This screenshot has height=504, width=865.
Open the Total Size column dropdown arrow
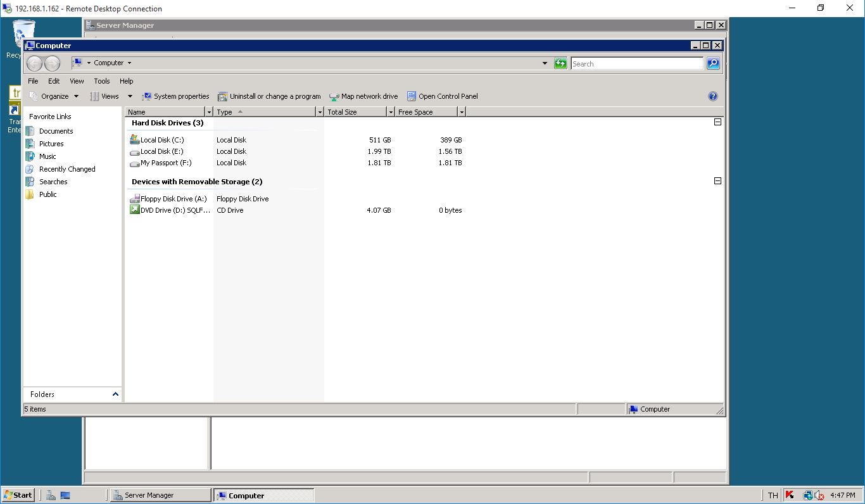pyautogui.click(x=390, y=112)
